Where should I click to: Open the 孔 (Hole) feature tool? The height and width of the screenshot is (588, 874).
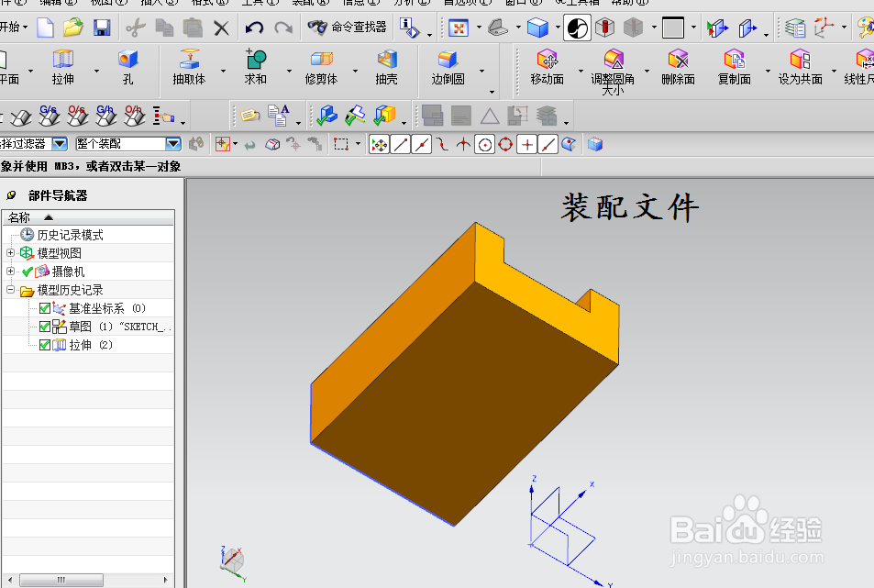pyautogui.click(x=127, y=66)
